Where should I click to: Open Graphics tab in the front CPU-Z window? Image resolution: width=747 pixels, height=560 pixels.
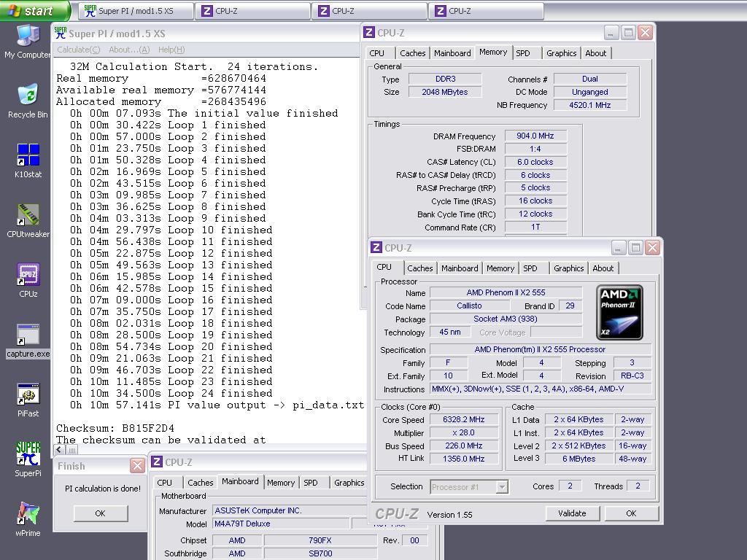click(x=569, y=268)
